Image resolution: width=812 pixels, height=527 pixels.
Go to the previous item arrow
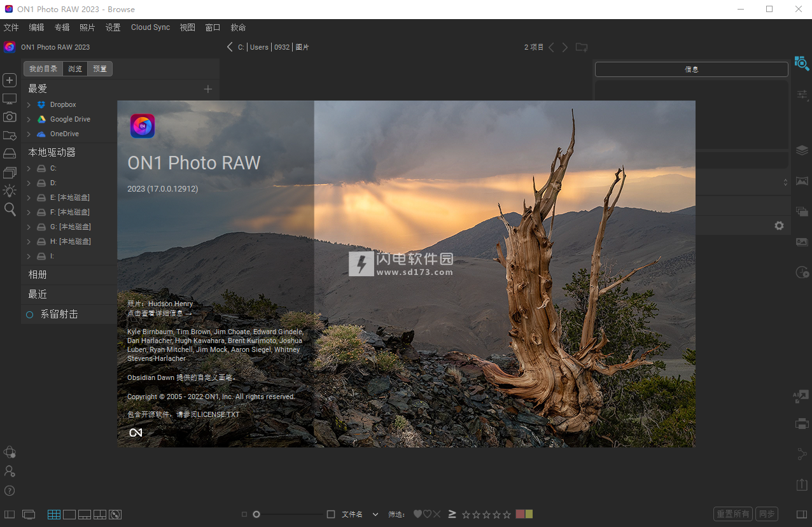coord(552,47)
